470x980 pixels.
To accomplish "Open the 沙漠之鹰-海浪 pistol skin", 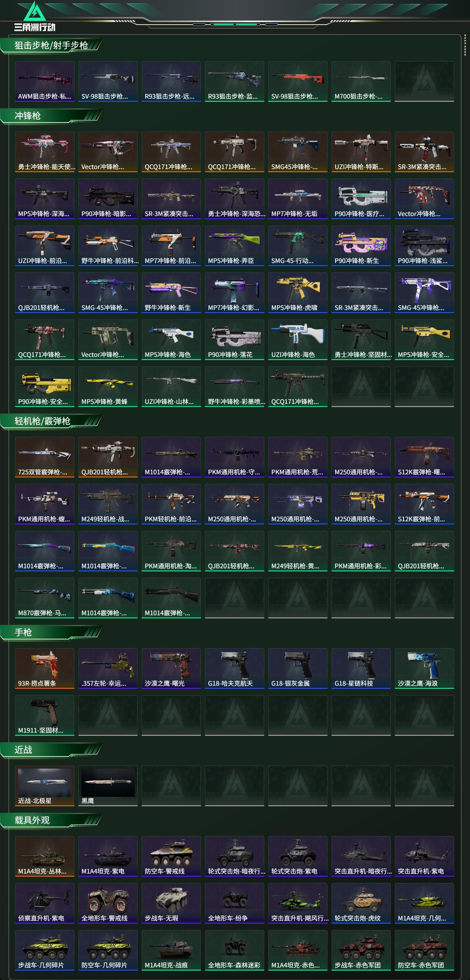I will tap(424, 668).
